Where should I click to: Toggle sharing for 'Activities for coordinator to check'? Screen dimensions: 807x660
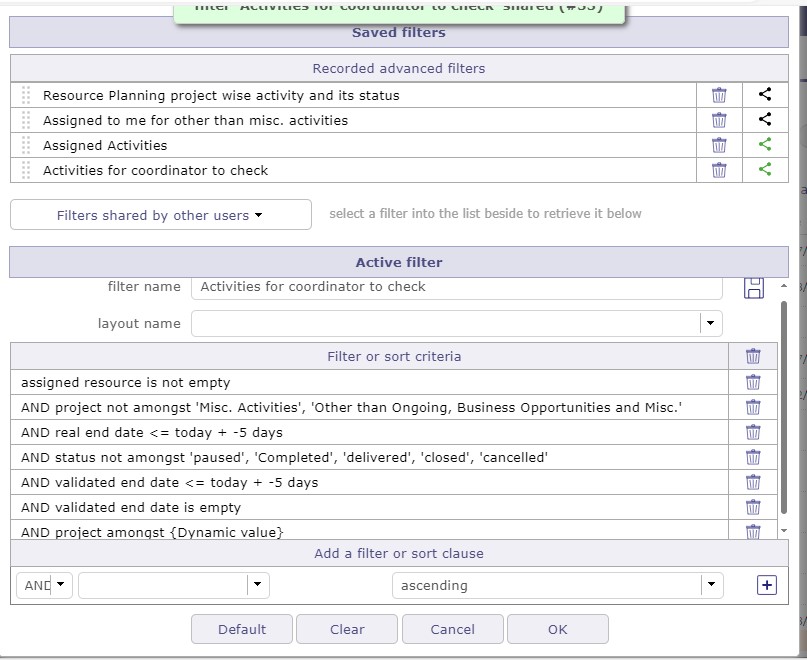coord(765,170)
